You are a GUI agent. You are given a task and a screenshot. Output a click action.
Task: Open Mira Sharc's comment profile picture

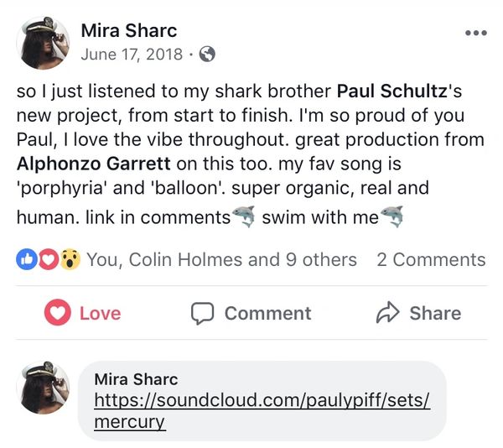[43, 387]
